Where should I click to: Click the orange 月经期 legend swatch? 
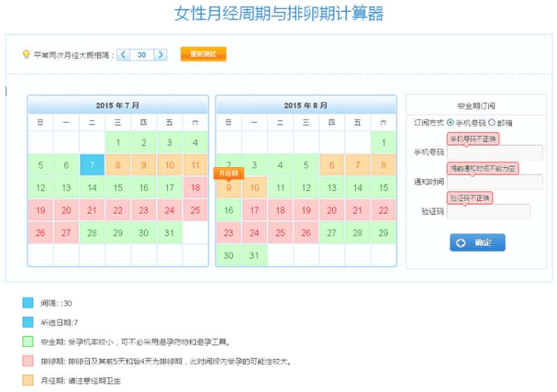pos(28,381)
